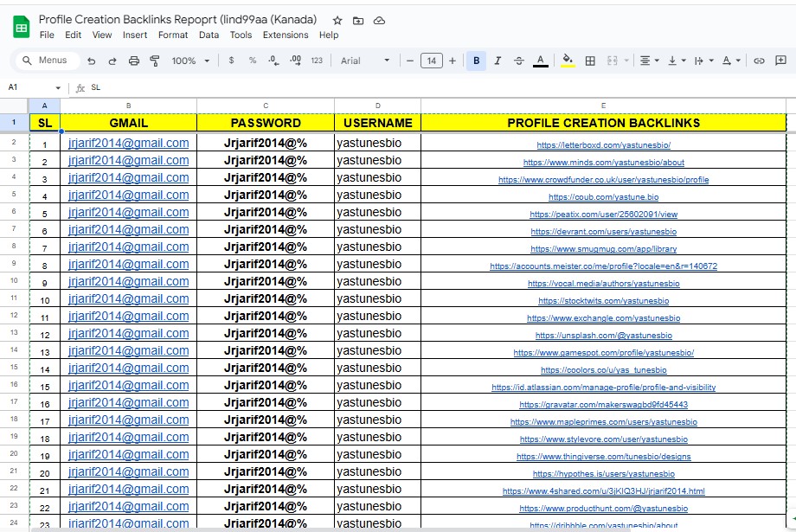Select the Paint format tool

(155, 61)
